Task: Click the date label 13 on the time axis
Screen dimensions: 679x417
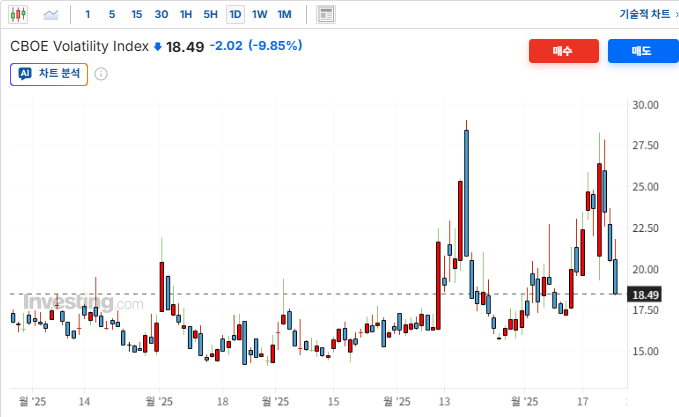Action: [444, 401]
